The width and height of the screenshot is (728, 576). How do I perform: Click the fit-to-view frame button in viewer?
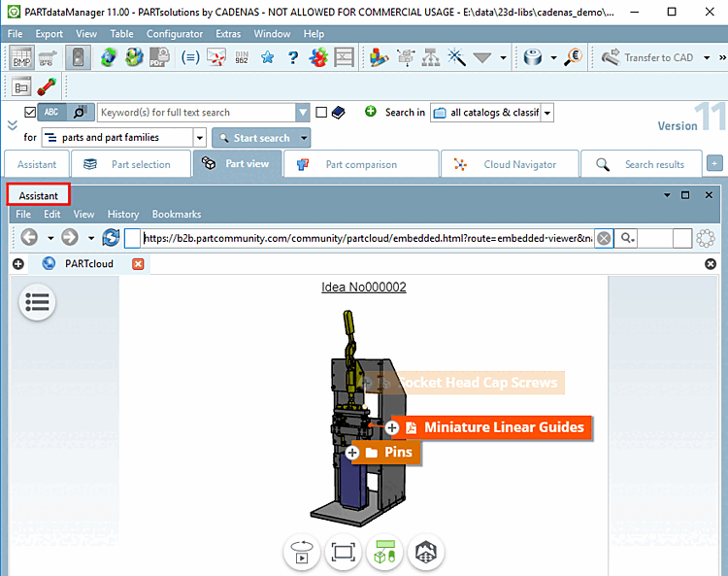pyautogui.click(x=343, y=552)
